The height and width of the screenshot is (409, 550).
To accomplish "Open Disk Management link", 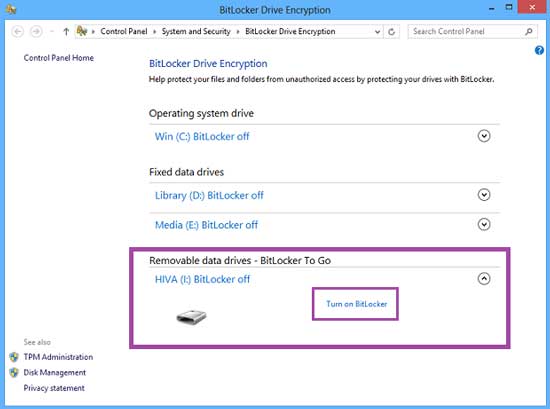I will (x=54, y=372).
